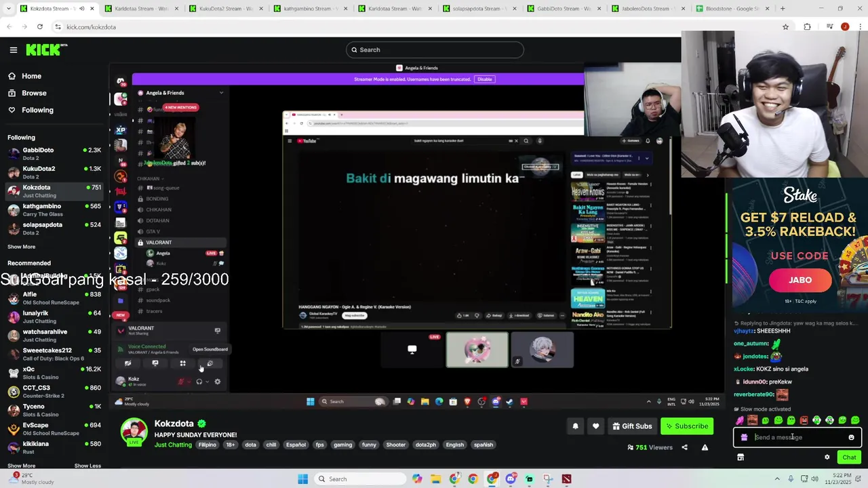Switch to Bloodstone Google Sheets tab

coord(733,9)
